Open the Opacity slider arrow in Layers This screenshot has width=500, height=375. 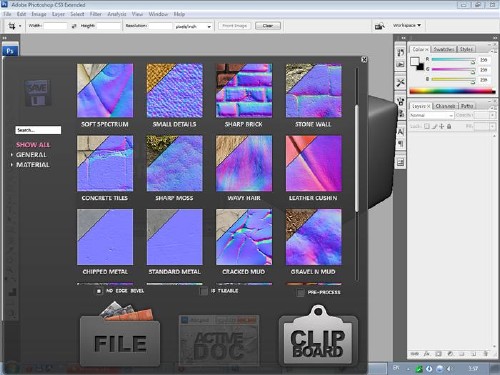coord(492,115)
